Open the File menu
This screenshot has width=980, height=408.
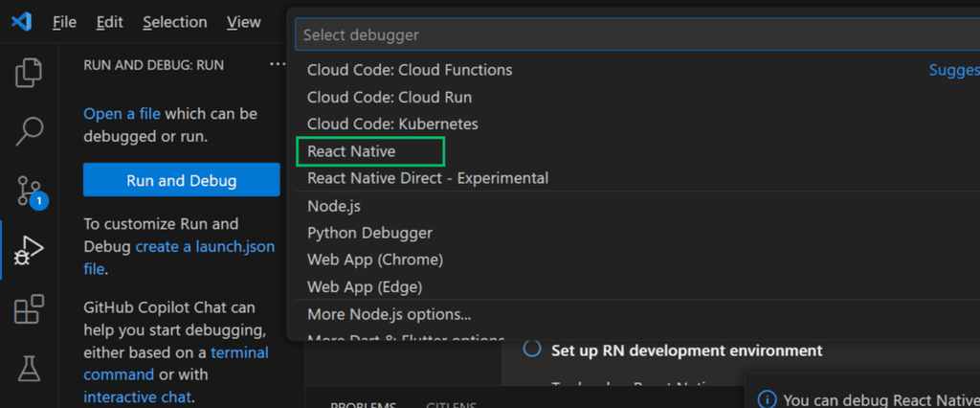64,22
